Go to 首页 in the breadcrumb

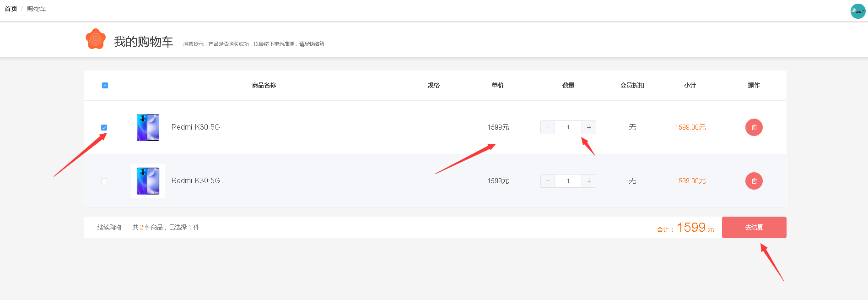click(11, 9)
